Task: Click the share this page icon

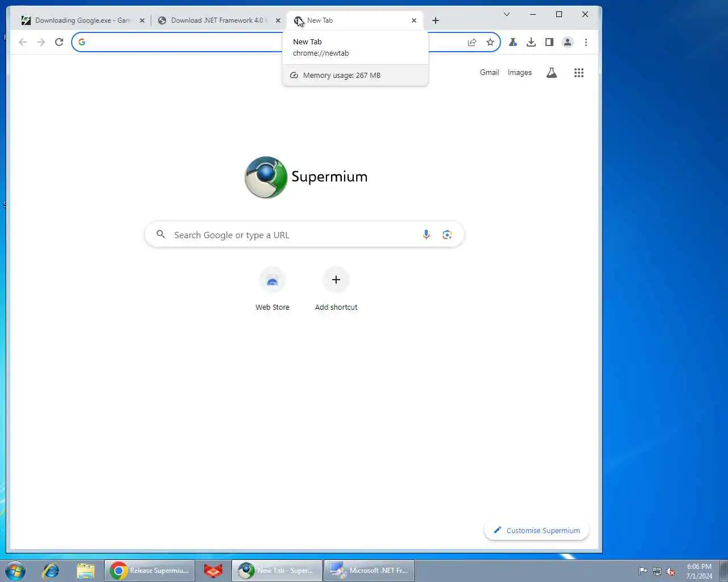Action: point(472,42)
